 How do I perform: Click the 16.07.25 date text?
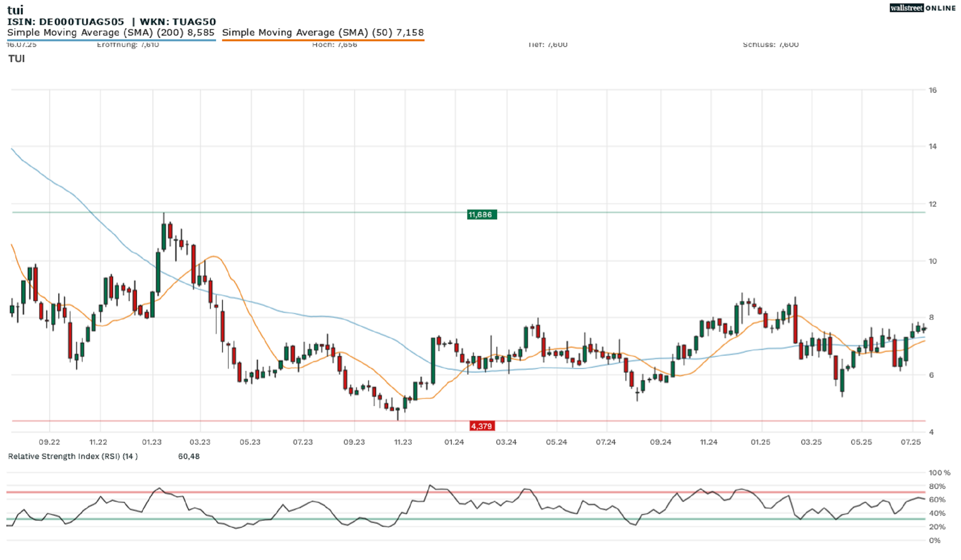(x=22, y=45)
